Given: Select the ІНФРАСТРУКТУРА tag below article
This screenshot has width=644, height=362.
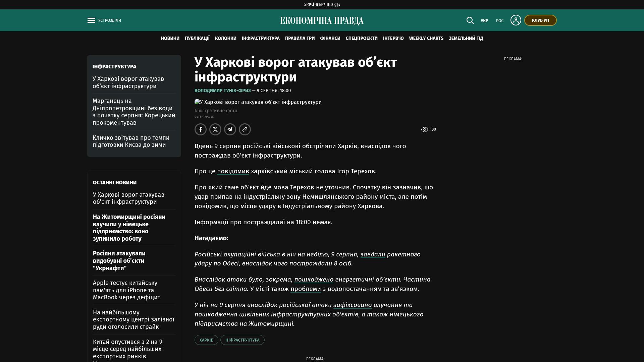Looking at the screenshot, I should tap(243, 340).
